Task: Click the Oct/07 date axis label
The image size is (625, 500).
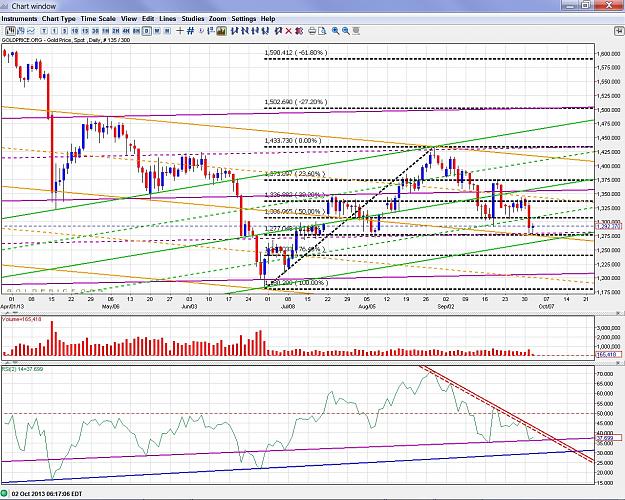Action: [x=546, y=307]
